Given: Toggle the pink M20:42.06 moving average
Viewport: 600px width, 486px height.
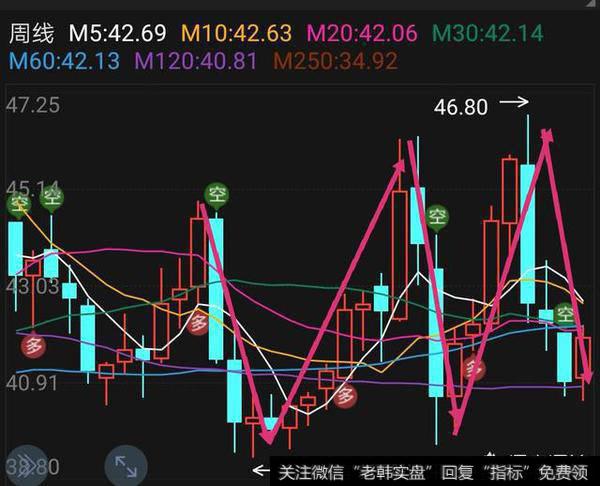Looking at the screenshot, I should [x=360, y=34].
